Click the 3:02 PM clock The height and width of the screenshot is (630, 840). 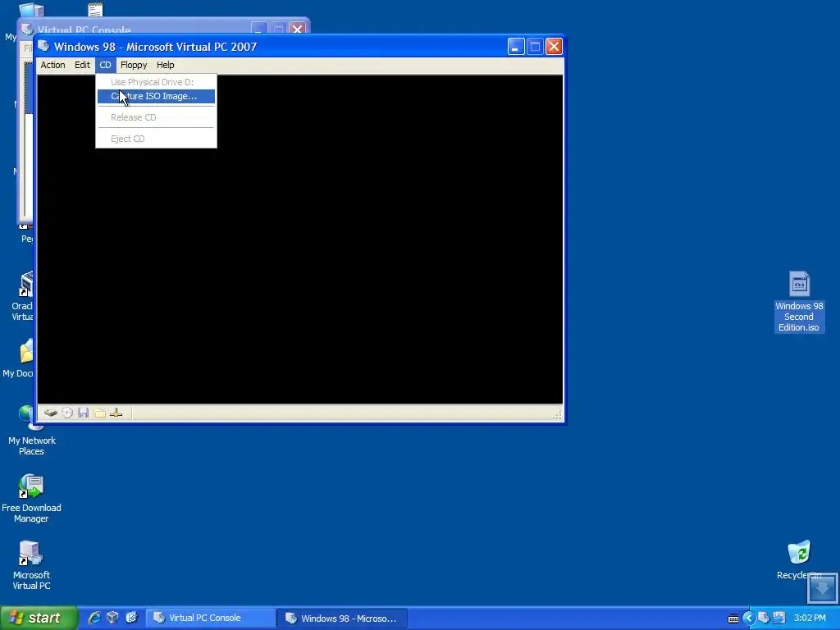[x=810, y=618]
